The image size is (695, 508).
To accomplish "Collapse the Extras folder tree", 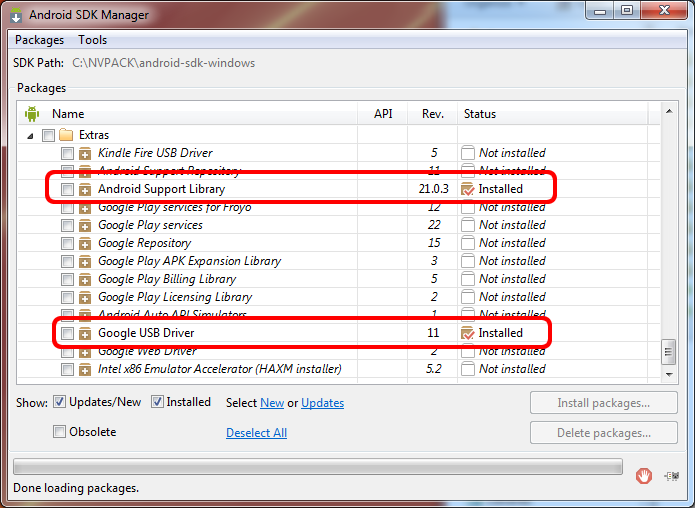I will click(x=30, y=136).
